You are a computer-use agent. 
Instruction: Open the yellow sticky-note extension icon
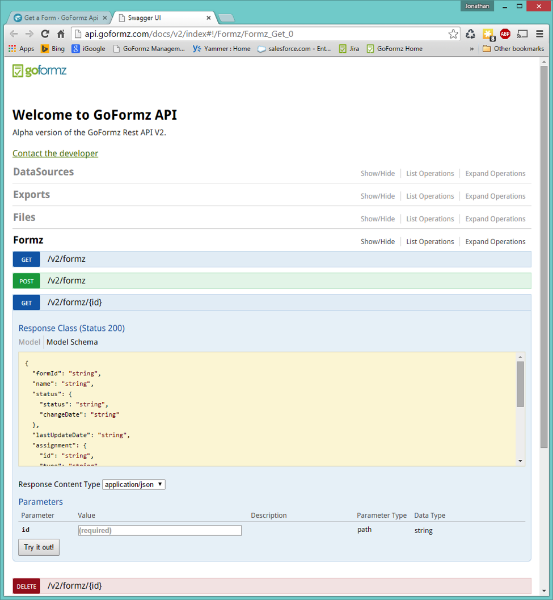click(x=488, y=34)
